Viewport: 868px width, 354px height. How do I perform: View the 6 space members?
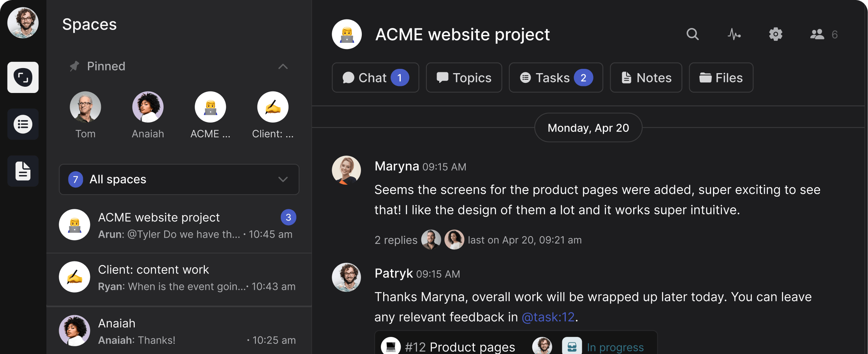[817, 34]
